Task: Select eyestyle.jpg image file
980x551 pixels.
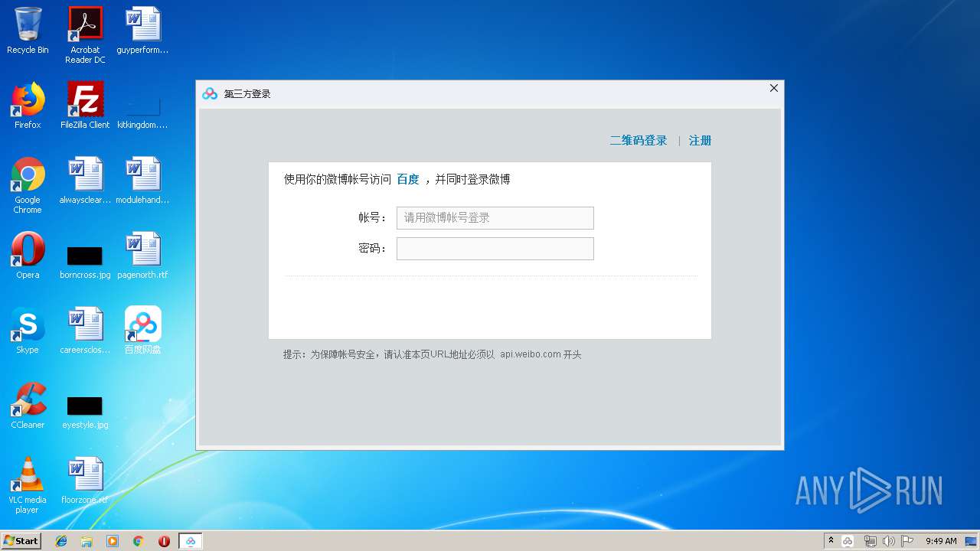Action: coord(85,412)
